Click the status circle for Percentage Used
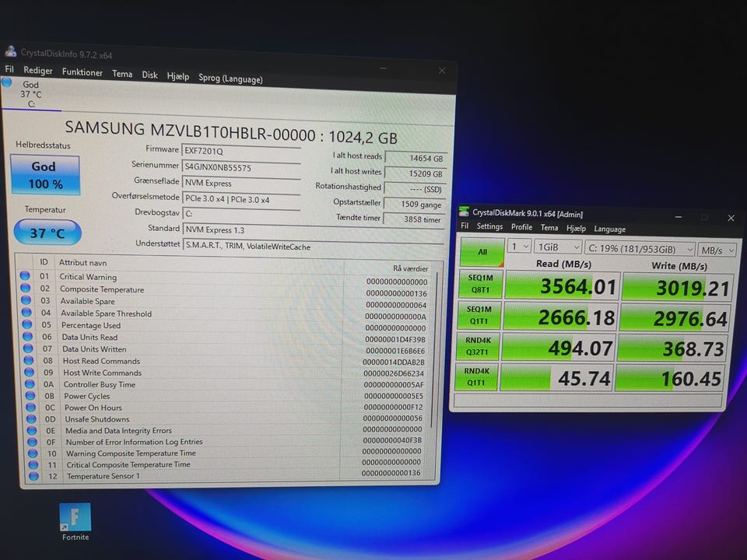The image size is (747, 560). coord(27,324)
